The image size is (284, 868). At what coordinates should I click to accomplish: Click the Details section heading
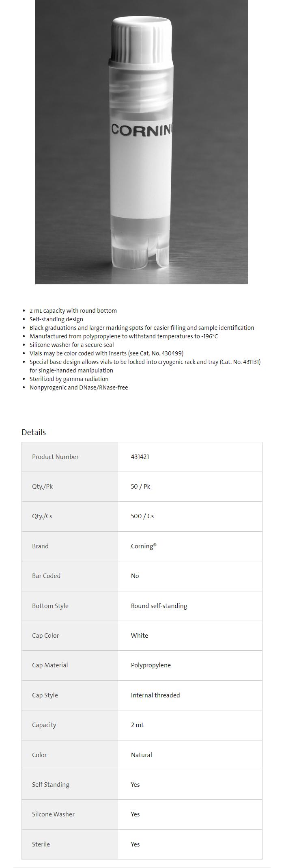(34, 432)
